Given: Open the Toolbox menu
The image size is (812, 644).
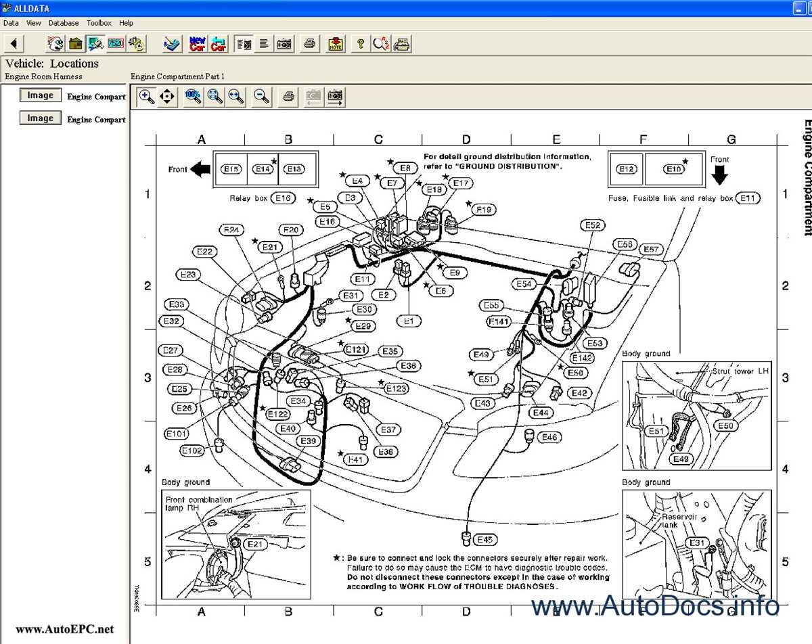Looking at the screenshot, I should (99, 22).
